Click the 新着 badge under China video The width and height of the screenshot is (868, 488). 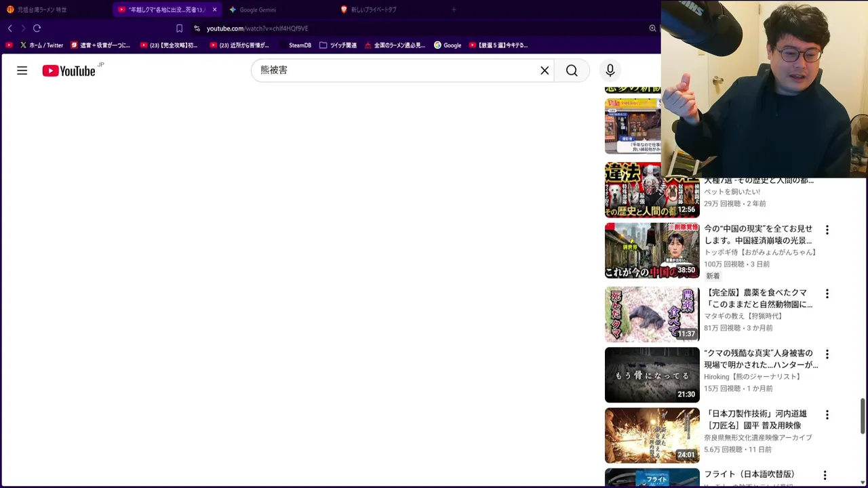pyautogui.click(x=713, y=276)
